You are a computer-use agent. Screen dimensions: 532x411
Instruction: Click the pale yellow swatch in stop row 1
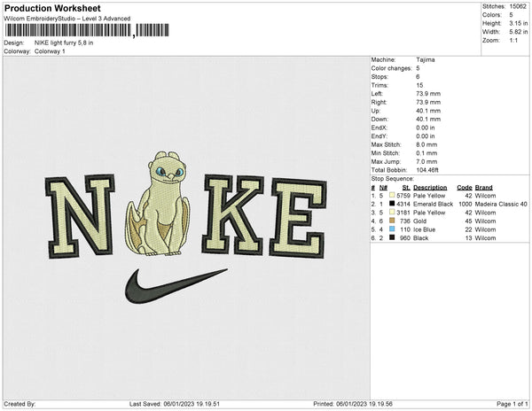[392, 195]
